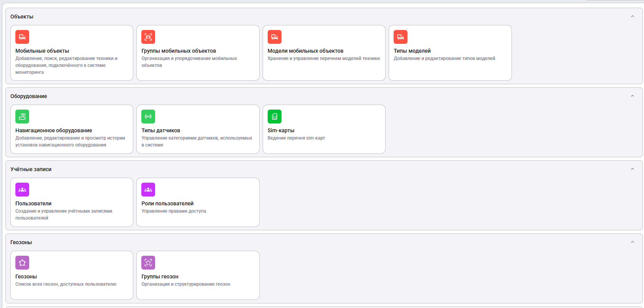Open the Sim-карты title link
The width and height of the screenshot is (644, 308).
click(281, 130)
